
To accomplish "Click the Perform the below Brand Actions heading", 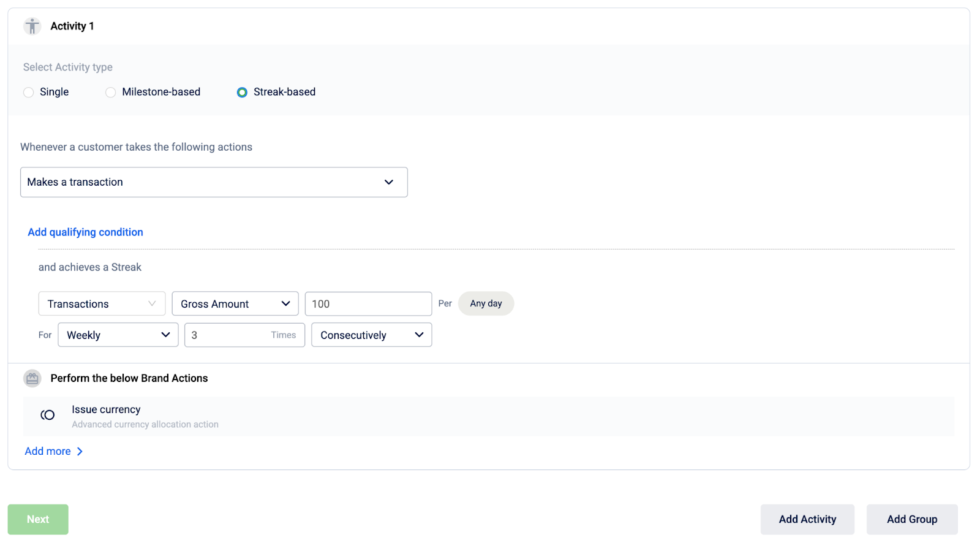I will (x=129, y=379).
